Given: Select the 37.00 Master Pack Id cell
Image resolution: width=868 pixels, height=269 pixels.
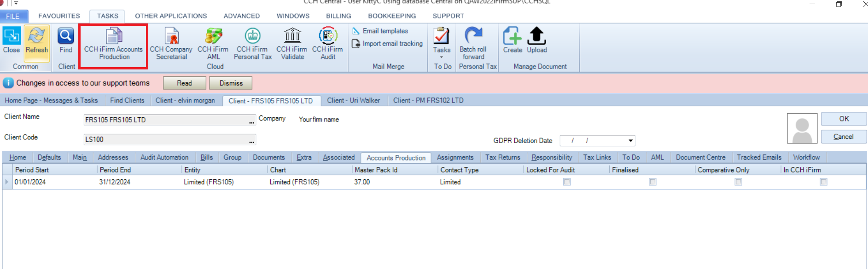Looking at the screenshot, I should 395,182.
